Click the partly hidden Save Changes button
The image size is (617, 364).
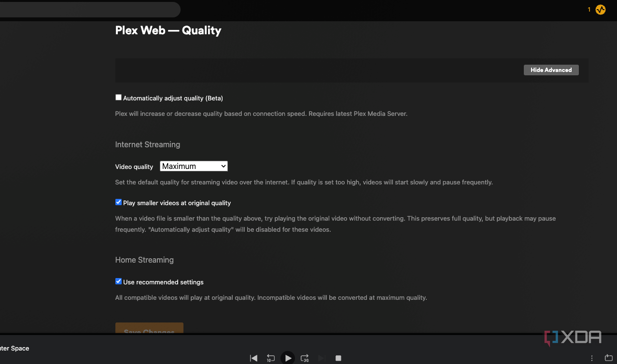coord(149,328)
